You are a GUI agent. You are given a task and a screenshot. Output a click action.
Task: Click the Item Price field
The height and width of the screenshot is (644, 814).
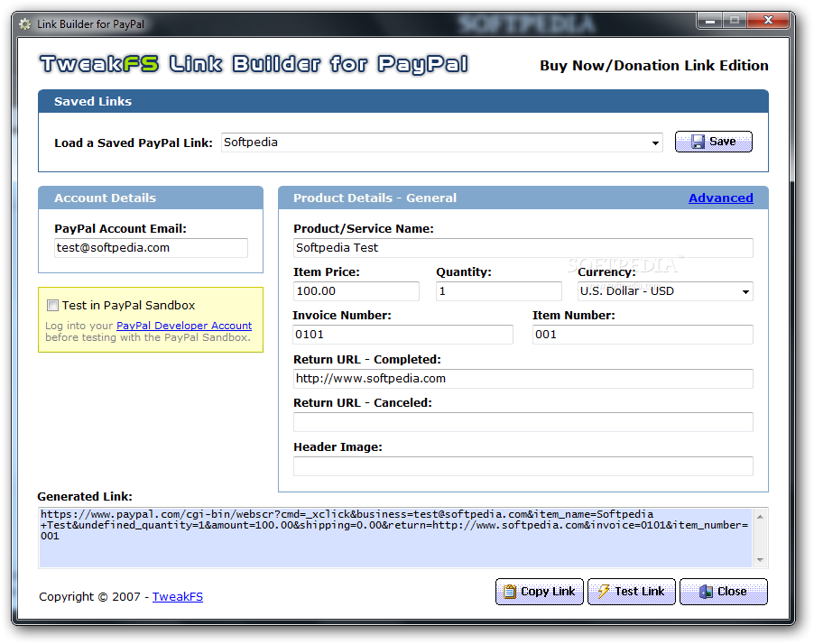click(356, 291)
